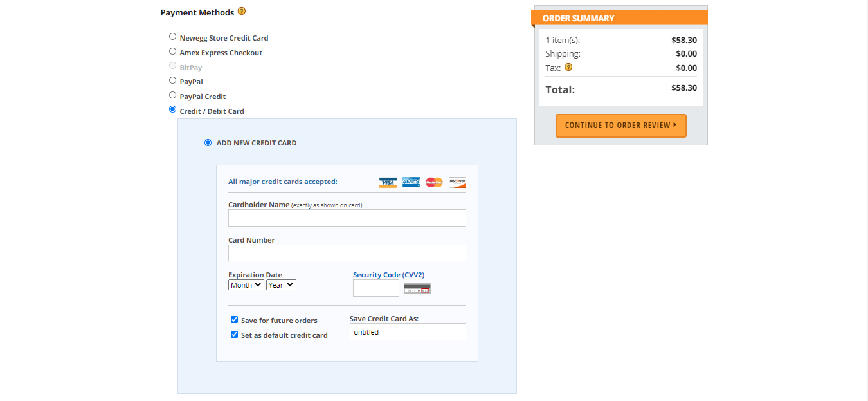Click the Save Credit Card As field
Image resolution: width=868 pixels, height=401 pixels.
[x=408, y=332]
